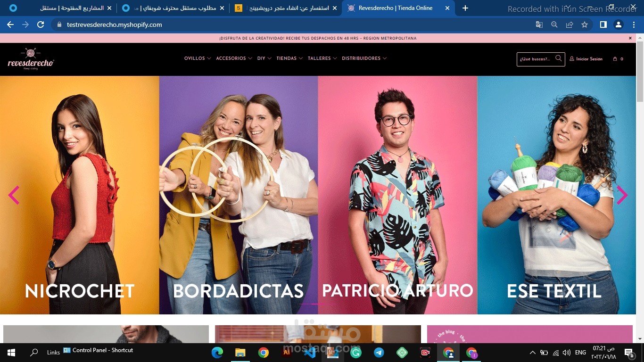Click the share page icon
The height and width of the screenshot is (362, 644).
coord(570,25)
